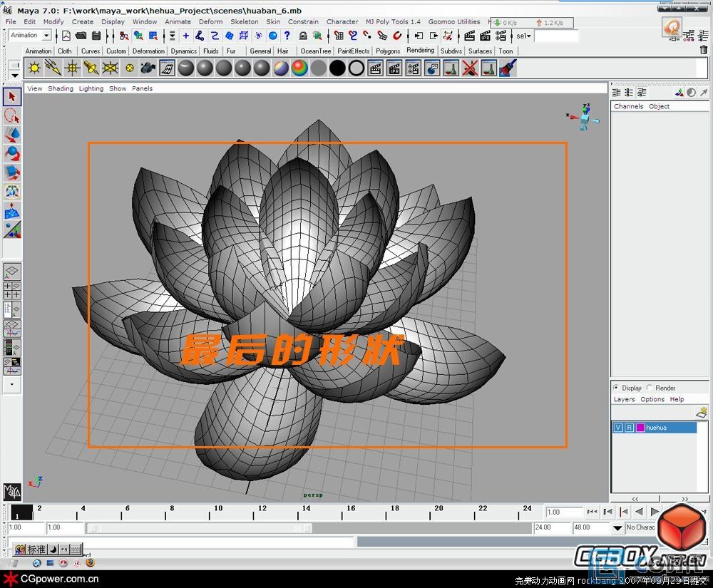Click the playback end field showing 24.00

[552, 527]
